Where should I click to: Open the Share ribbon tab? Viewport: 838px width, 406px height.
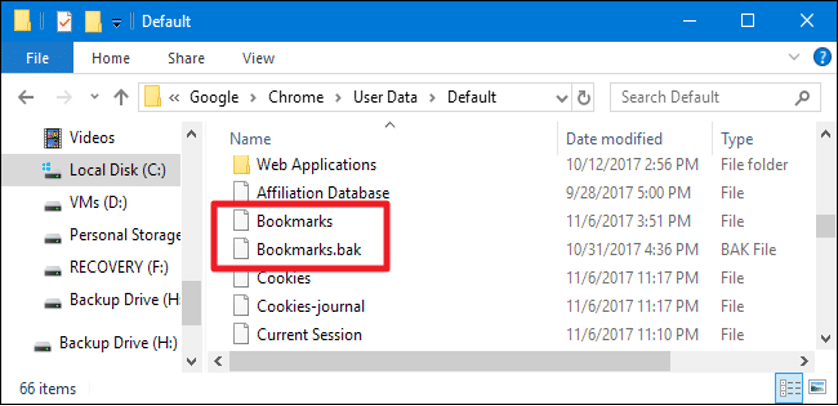(x=186, y=58)
